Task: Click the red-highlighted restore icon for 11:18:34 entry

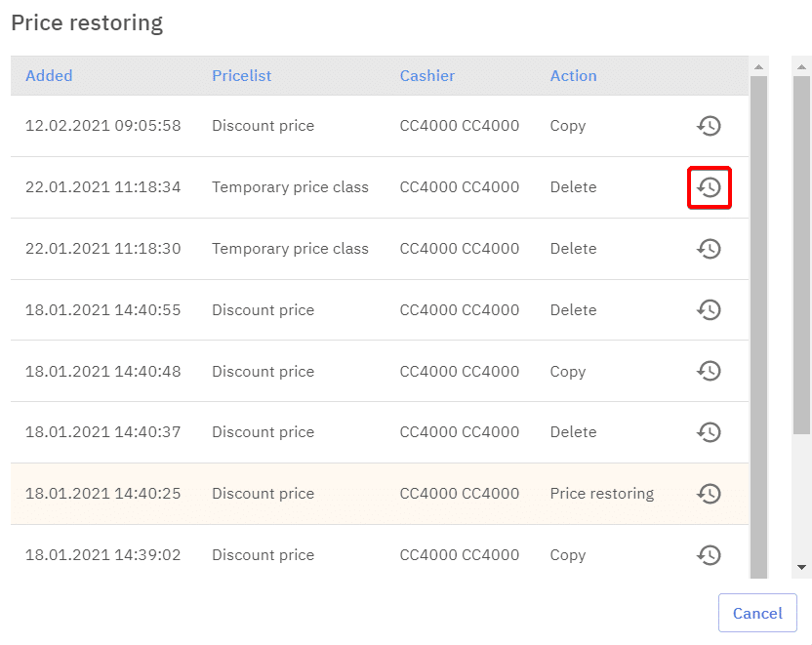Action: point(709,187)
